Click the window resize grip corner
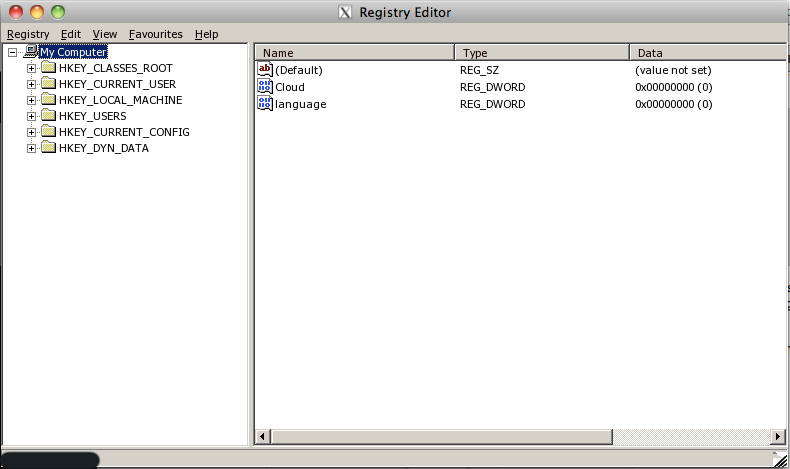This screenshot has height=469, width=790. 780,459
